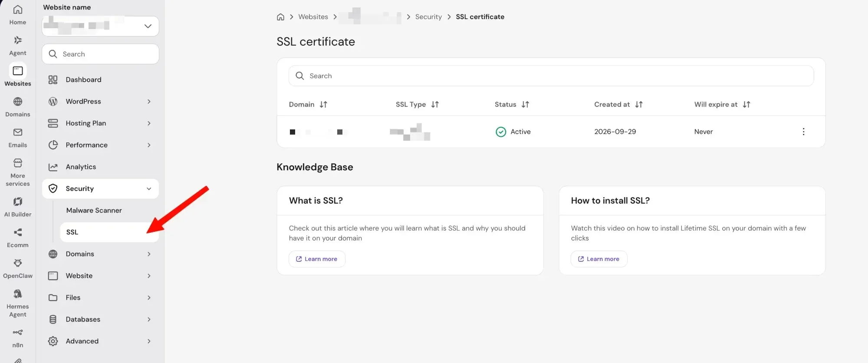The height and width of the screenshot is (363, 868).
Task: Click the Dashboard grid icon
Action: click(53, 80)
